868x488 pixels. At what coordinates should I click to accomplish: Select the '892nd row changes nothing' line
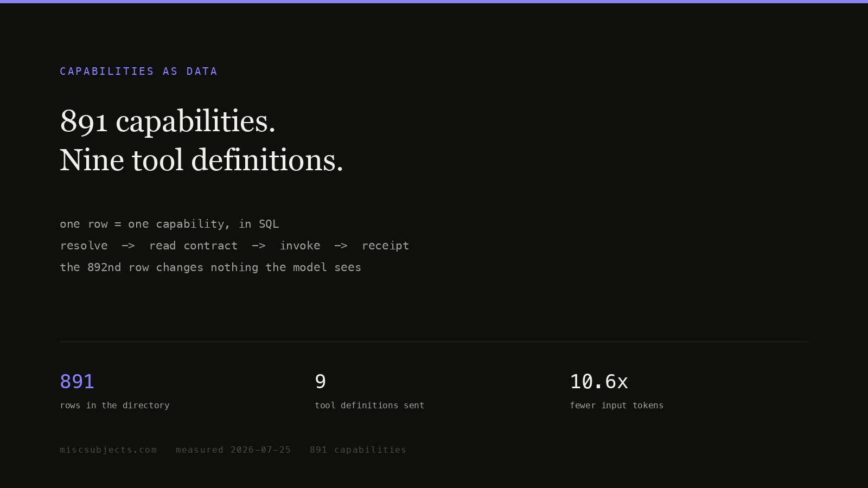[x=210, y=267]
